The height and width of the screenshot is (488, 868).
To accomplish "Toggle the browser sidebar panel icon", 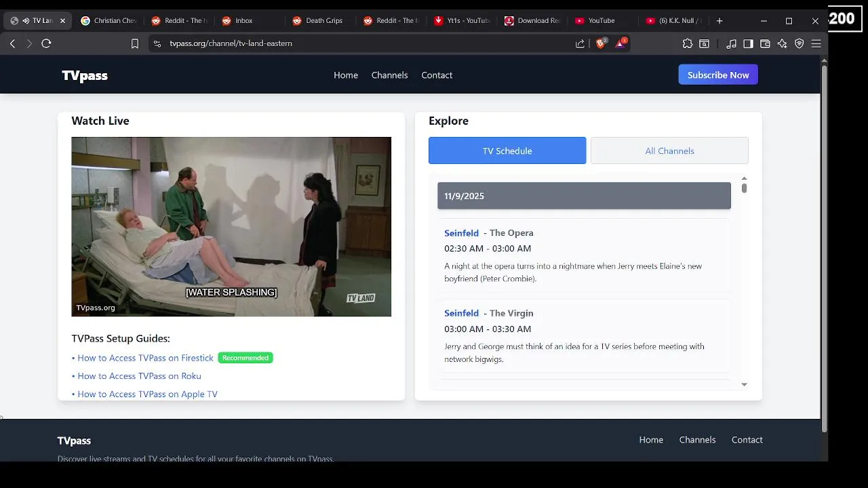I will (x=748, y=43).
